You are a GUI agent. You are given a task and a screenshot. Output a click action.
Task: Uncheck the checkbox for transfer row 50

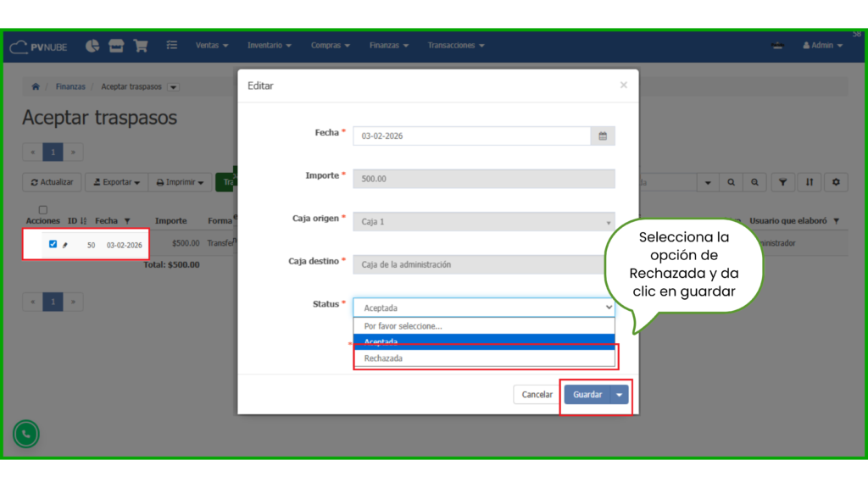click(x=53, y=244)
